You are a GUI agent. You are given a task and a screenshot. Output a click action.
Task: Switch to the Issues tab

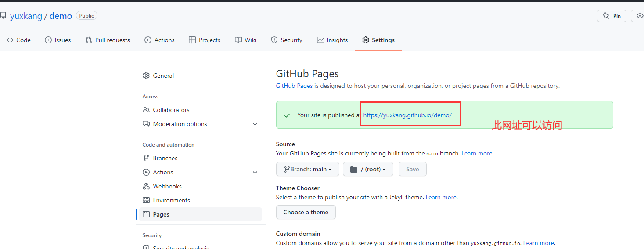(58, 40)
